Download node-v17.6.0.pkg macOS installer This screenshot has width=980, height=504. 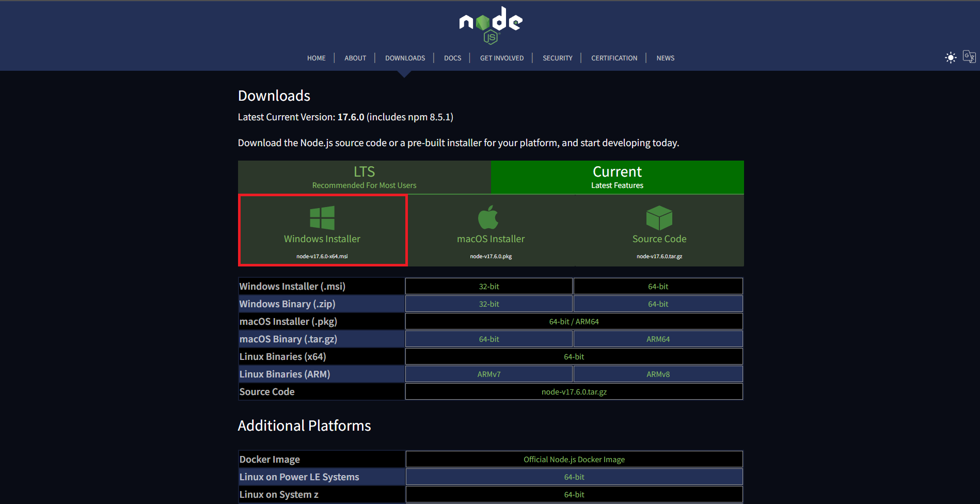coord(491,256)
